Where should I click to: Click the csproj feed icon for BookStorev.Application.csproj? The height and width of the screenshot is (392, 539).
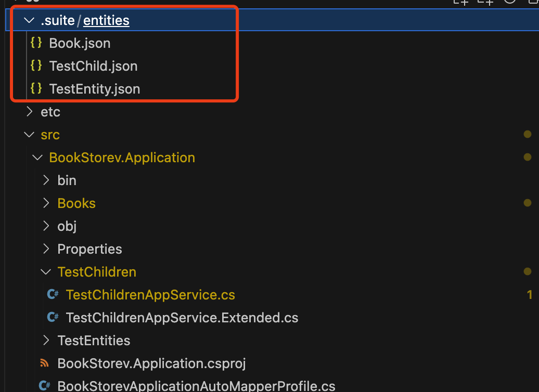click(x=44, y=363)
